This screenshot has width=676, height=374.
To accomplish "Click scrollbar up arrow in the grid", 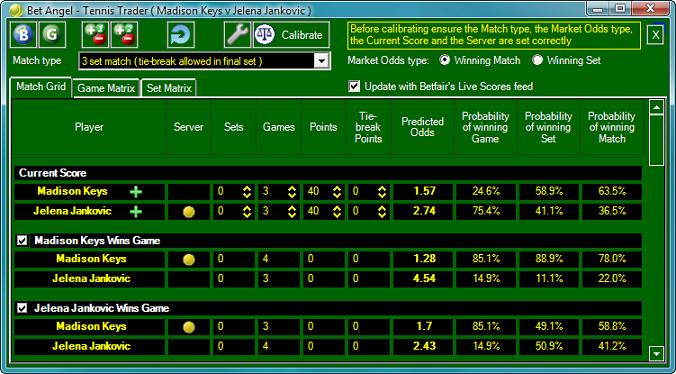I will pos(656,107).
